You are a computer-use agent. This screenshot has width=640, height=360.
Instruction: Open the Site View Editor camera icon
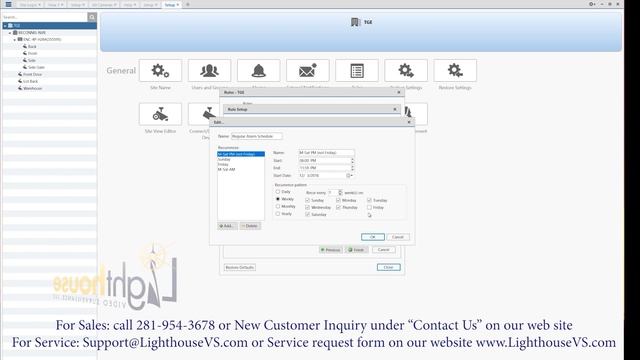[160, 114]
